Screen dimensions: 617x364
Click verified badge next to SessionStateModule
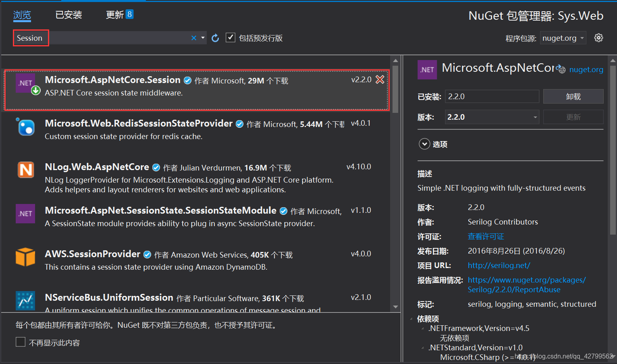(283, 211)
